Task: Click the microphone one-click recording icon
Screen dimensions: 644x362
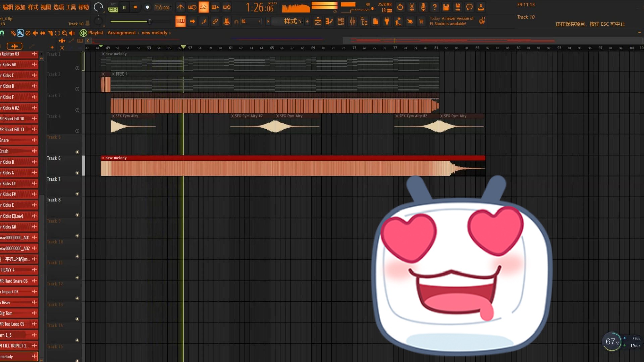Action: 423,7
